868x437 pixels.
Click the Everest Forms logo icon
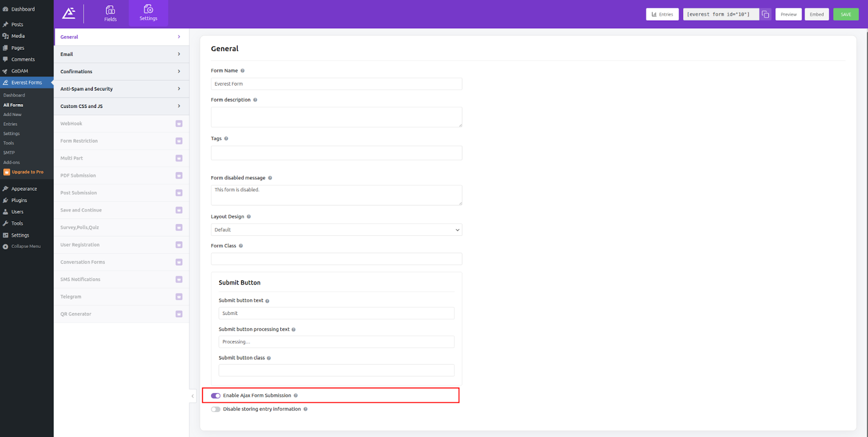[x=69, y=14]
